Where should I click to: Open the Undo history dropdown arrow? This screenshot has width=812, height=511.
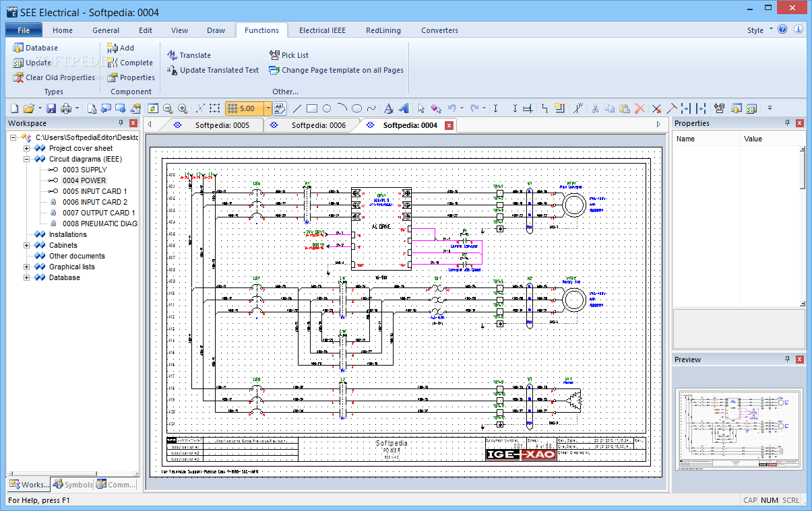pyautogui.click(x=463, y=108)
